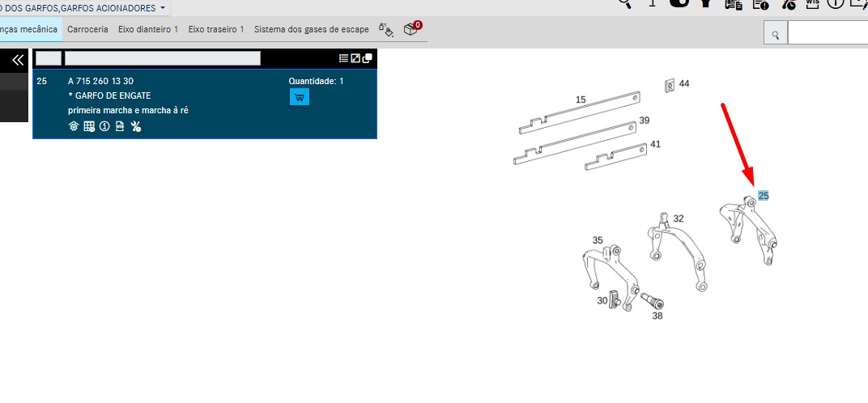Select callout 35 in the exploded diagram

tap(598, 240)
